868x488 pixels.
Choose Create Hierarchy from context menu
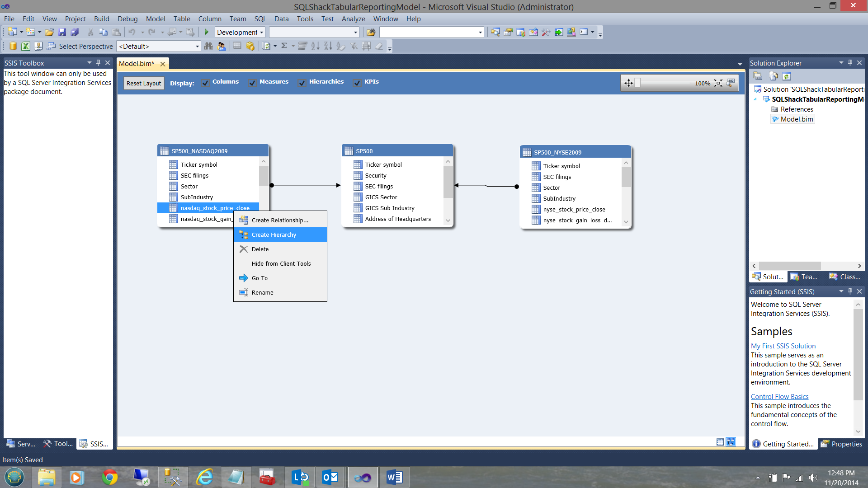(x=274, y=235)
